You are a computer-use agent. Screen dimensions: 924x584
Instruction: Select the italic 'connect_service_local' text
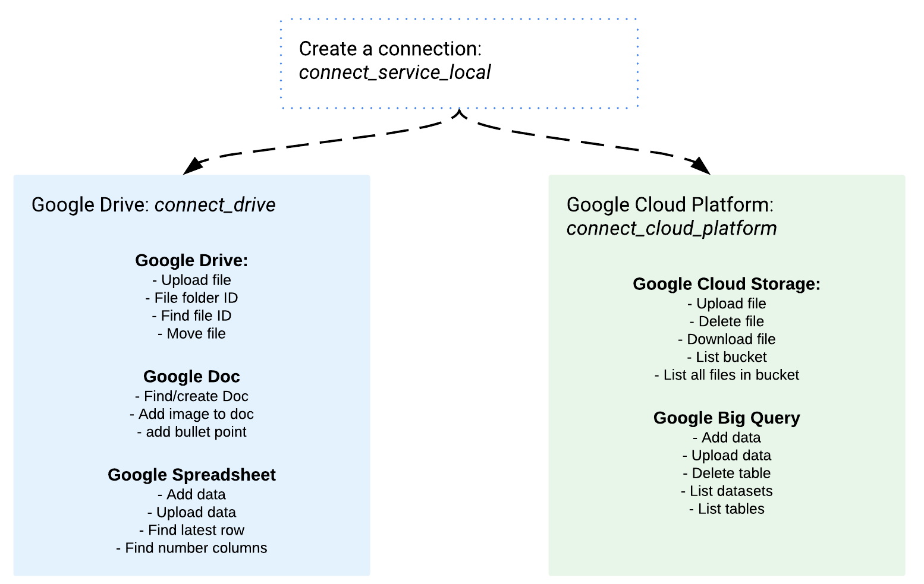395,72
